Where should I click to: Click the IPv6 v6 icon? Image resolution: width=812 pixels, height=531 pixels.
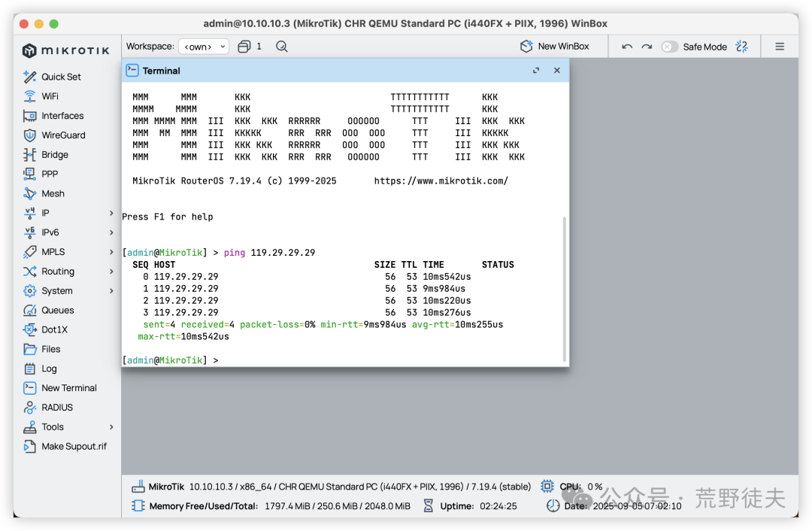click(29, 232)
